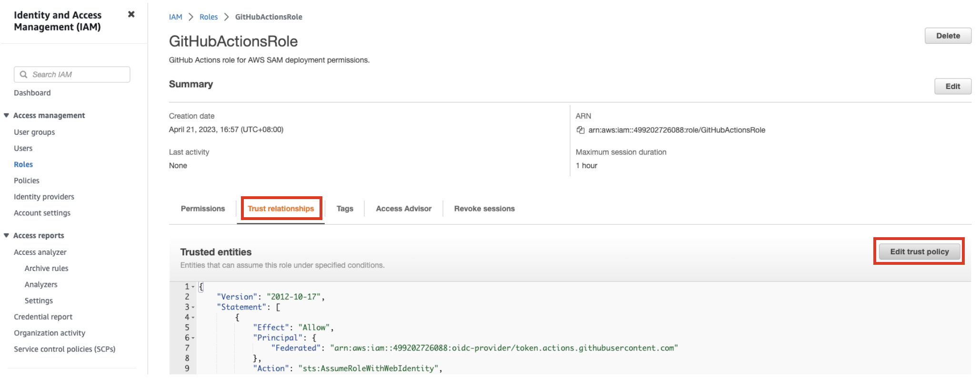Viewport: 980px width, 382px height.
Task: Open Identity providers in sidebar
Action: point(44,197)
